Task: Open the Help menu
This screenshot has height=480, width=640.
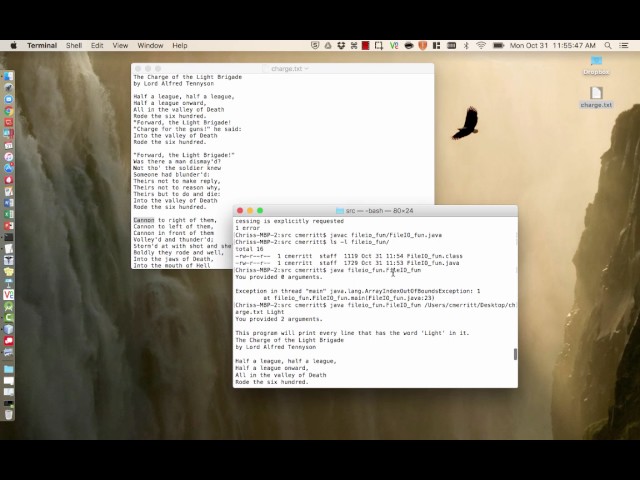Action: 180,46
